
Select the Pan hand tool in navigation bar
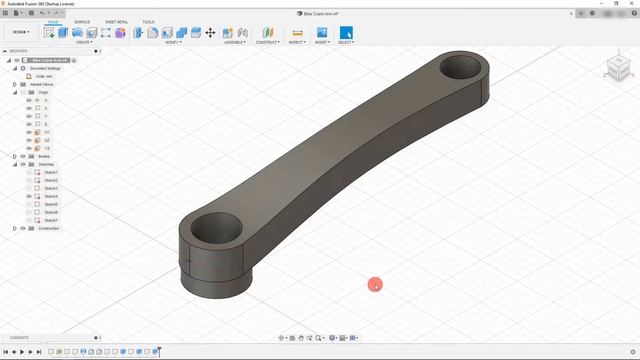click(301, 338)
